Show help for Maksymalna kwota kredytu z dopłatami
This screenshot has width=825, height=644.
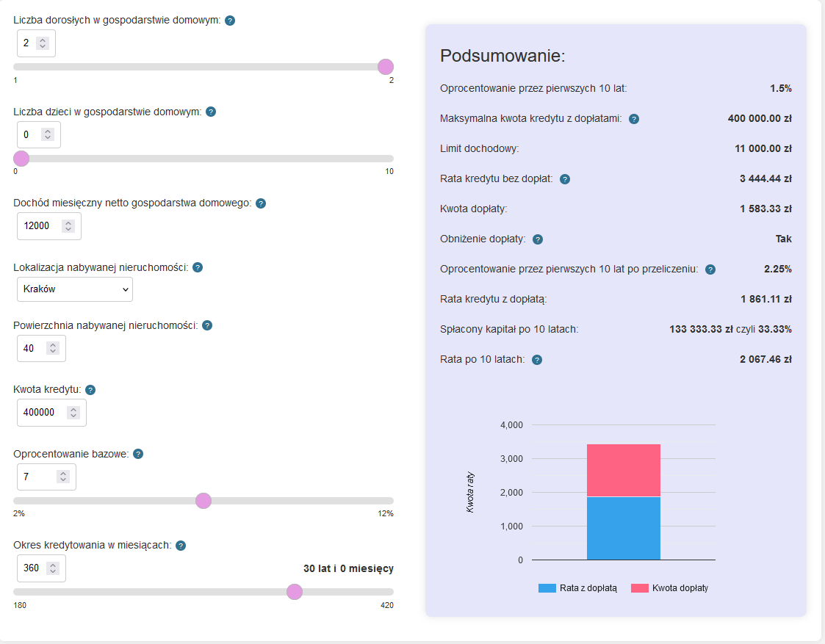point(634,119)
